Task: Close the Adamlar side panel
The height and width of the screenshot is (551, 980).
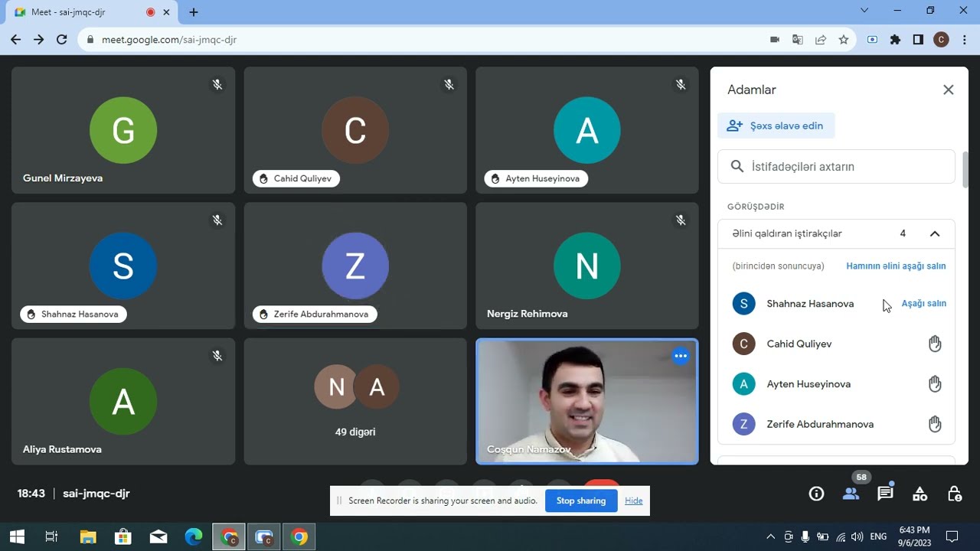Action: tap(949, 90)
